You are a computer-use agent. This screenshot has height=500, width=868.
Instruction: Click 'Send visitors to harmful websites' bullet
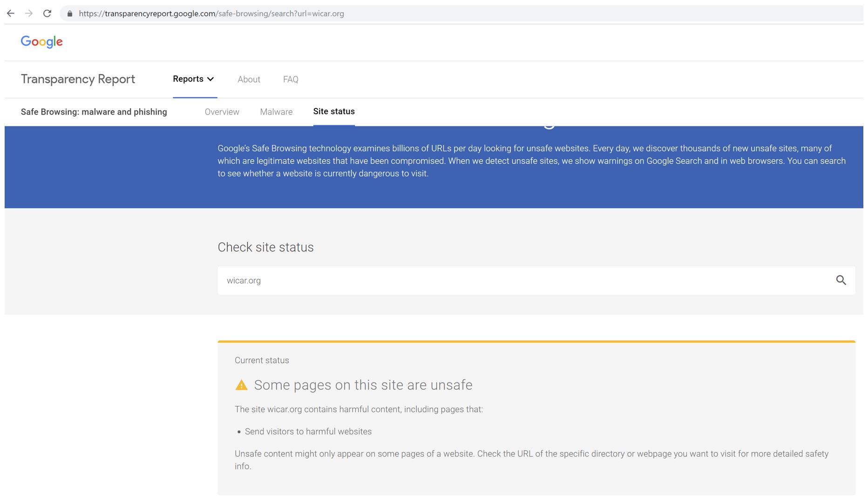click(308, 432)
